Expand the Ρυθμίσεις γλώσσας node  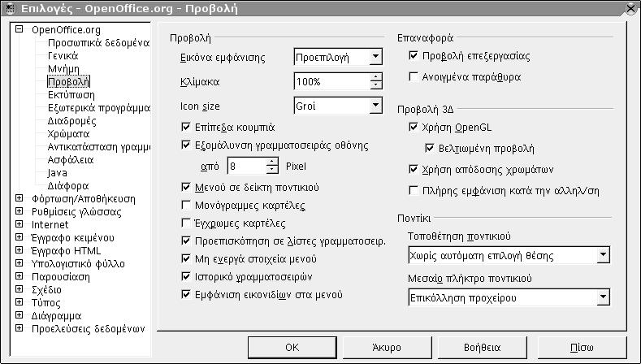19,211
